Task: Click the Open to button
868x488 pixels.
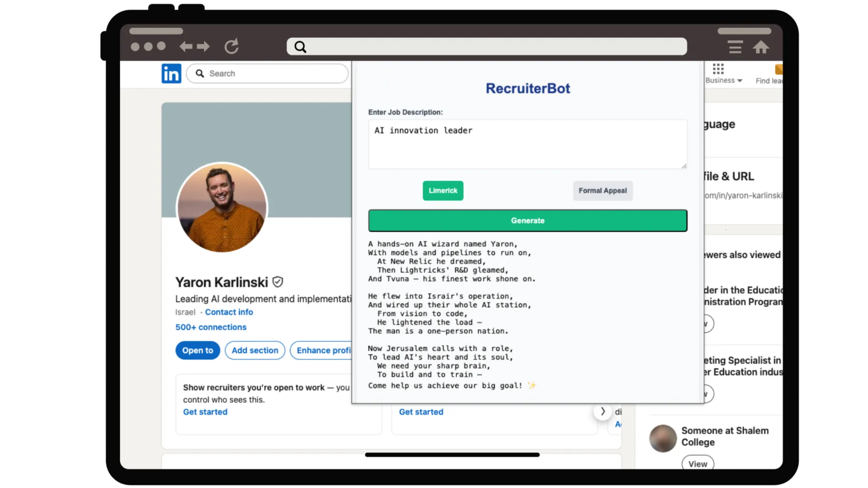Action: click(x=198, y=351)
